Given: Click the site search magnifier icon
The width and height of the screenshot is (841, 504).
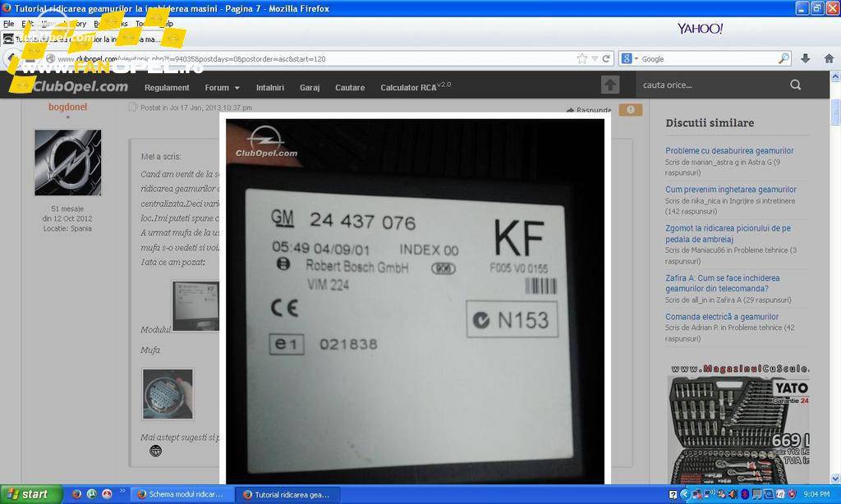Looking at the screenshot, I should point(795,85).
